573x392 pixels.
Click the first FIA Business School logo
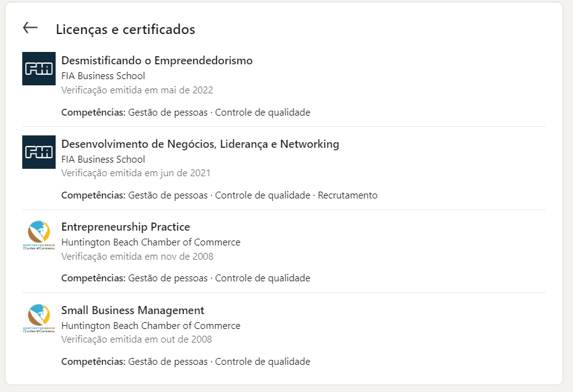click(x=39, y=69)
